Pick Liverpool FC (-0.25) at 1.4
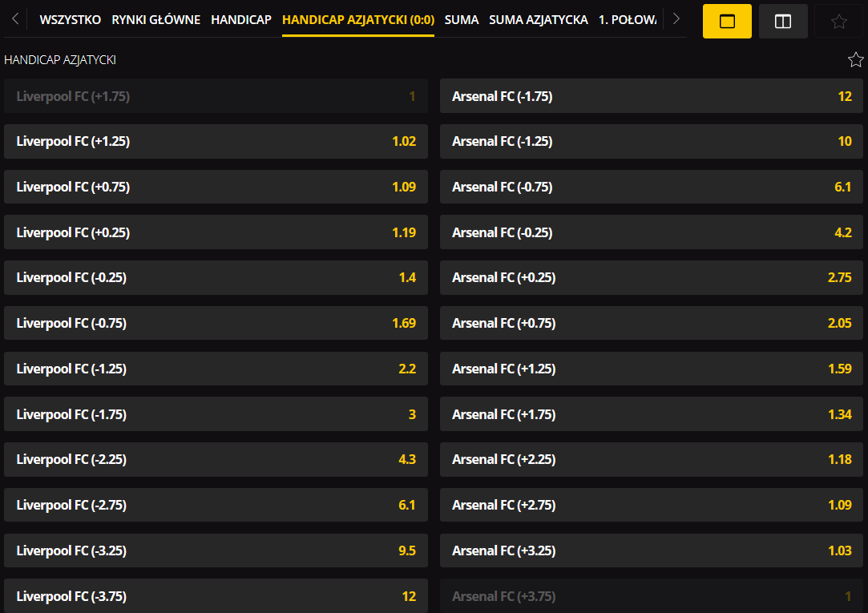Screen dimensions: 868x613 click(x=216, y=278)
